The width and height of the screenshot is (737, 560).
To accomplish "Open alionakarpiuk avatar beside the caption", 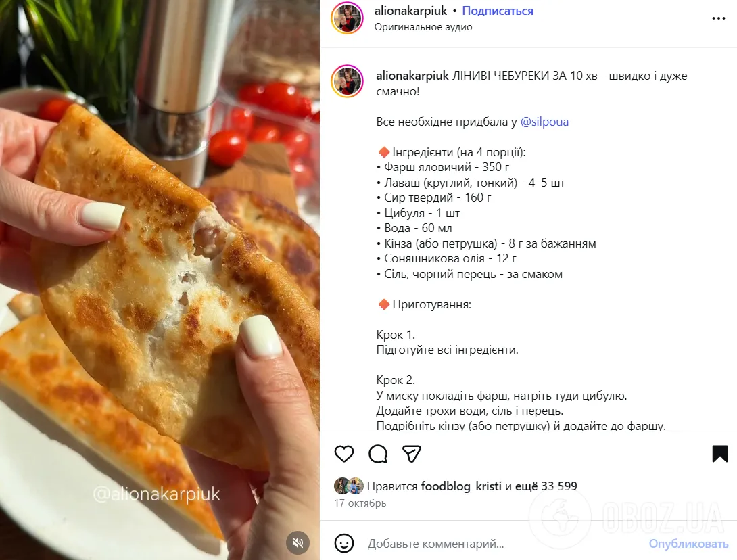I will (348, 81).
